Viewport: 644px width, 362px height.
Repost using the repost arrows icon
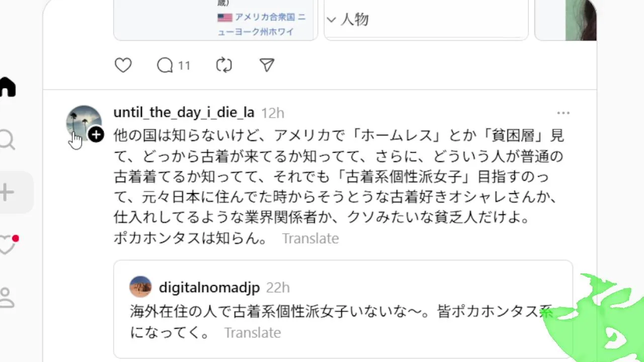224,65
